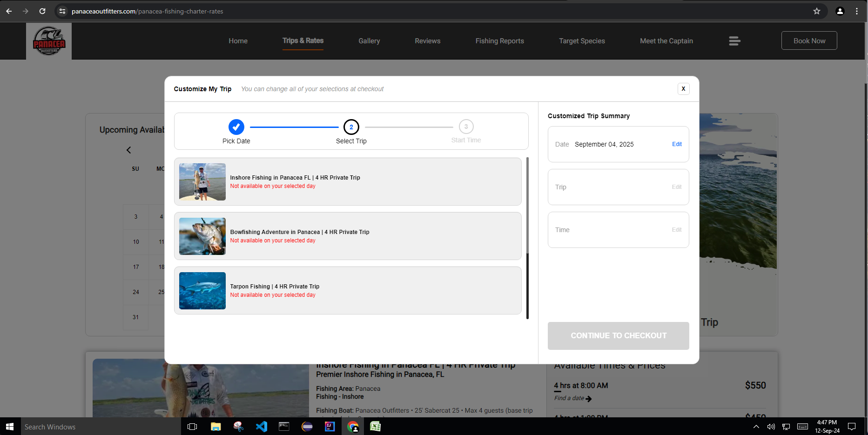Bookmark this page with the star icon
Image resolution: width=868 pixels, height=435 pixels.
(x=816, y=11)
